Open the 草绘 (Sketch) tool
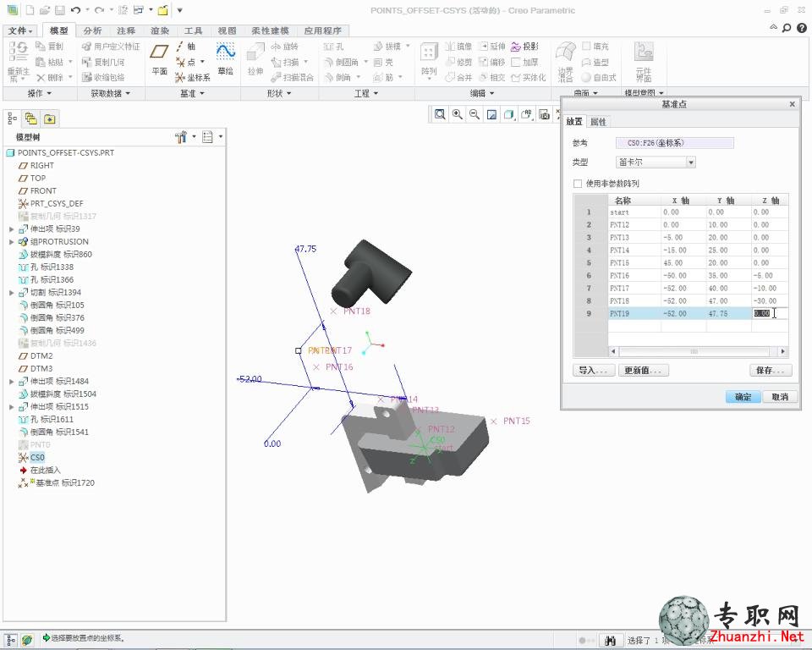 coord(225,59)
